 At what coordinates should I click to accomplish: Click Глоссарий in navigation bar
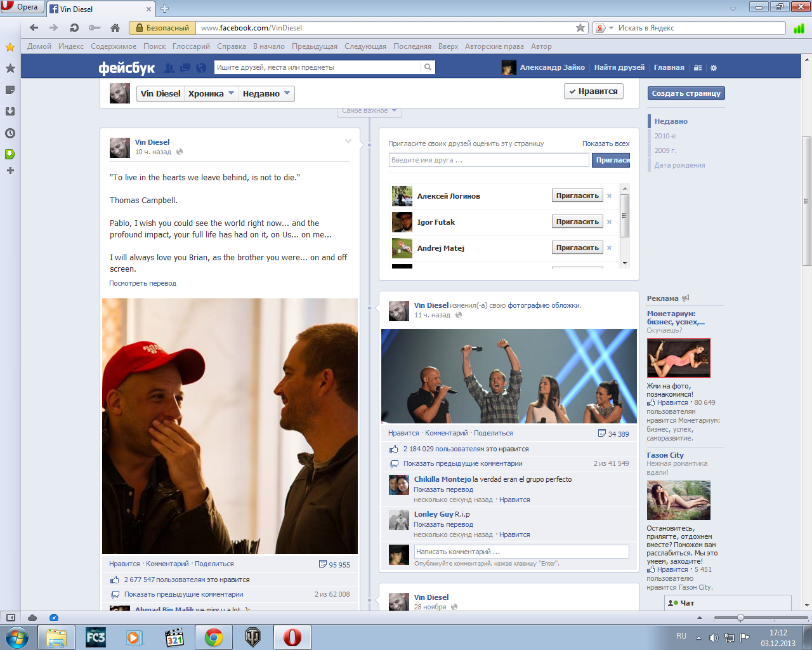(x=191, y=46)
